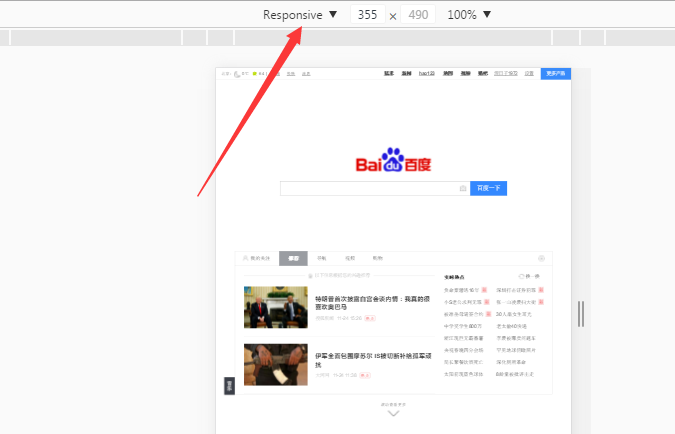This screenshot has height=434, width=675.
Task: Click the 换一换 refresh hot topics link
Action: coord(529,276)
